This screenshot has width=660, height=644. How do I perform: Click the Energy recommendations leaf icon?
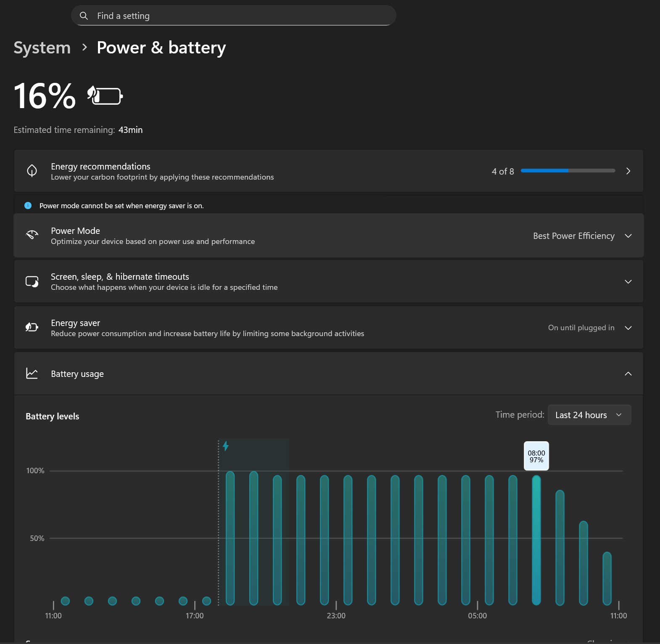(32, 171)
